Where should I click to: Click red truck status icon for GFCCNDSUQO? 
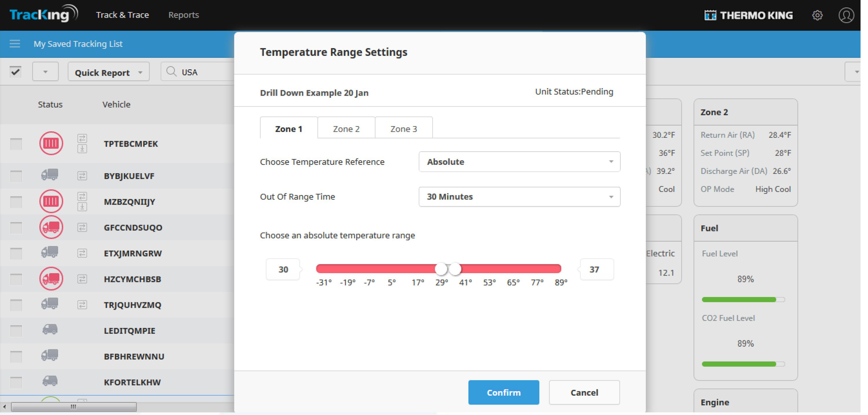pyautogui.click(x=51, y=227)
